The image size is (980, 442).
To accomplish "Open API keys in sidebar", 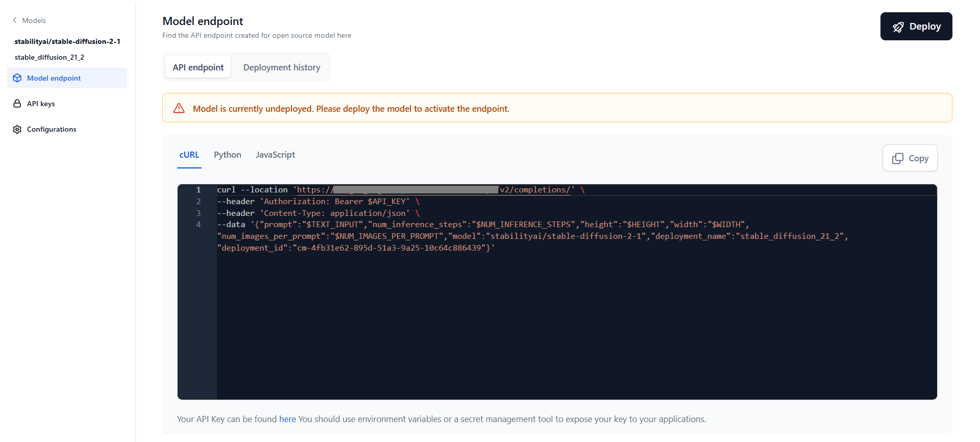I will pyautogui.click(x=67, y=104).
